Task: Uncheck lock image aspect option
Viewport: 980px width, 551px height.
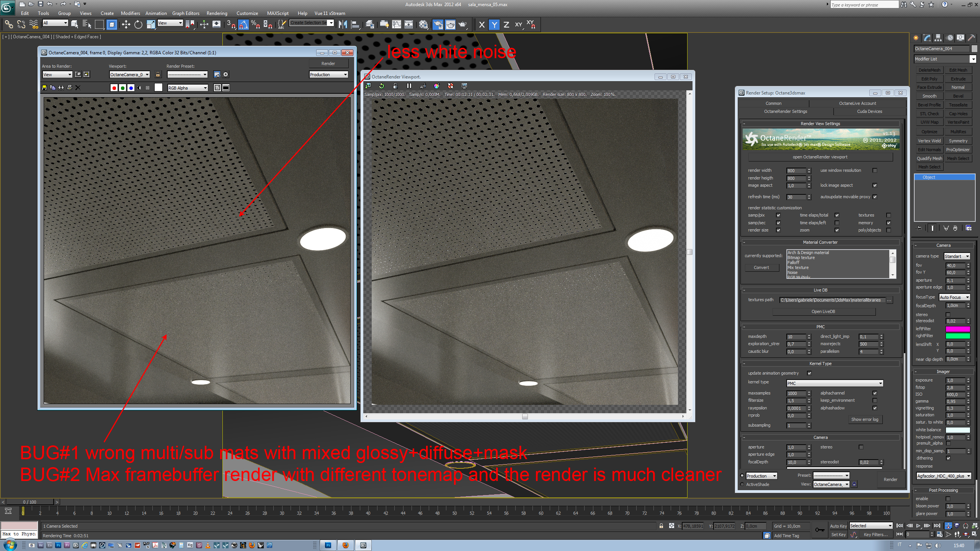Action: click(875, 185)
